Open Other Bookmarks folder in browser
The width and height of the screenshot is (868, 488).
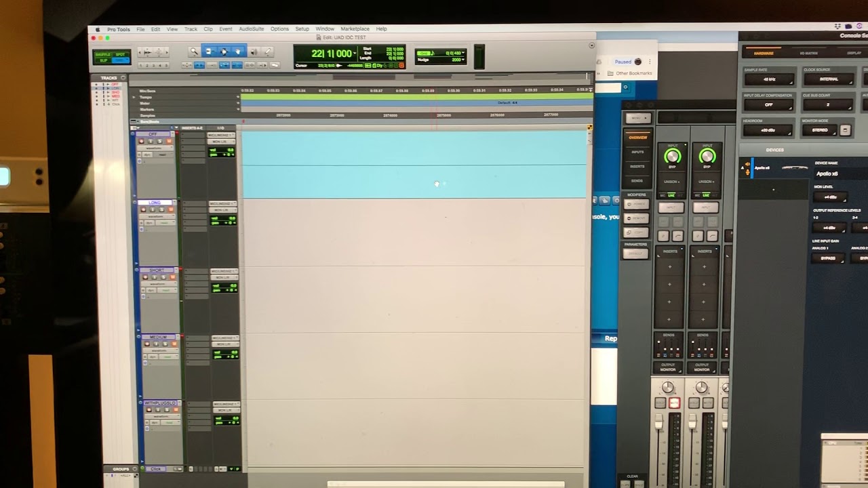point(630,73)
